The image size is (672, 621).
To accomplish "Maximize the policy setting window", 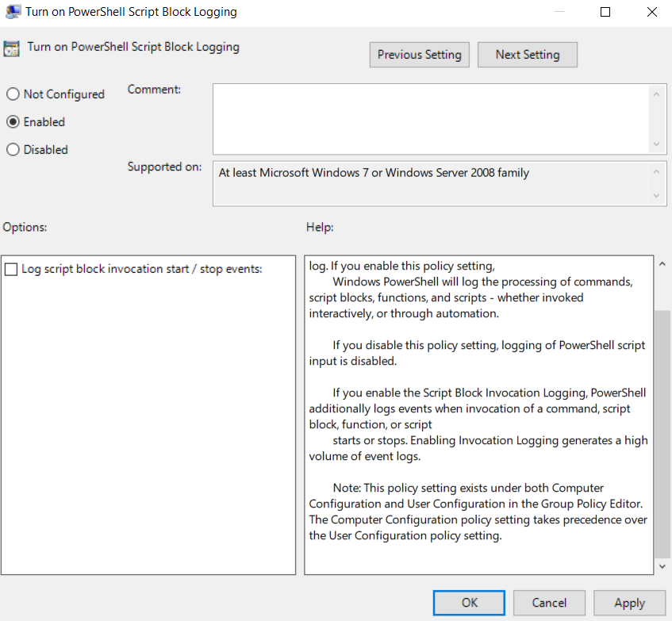I will coord(605,12).
